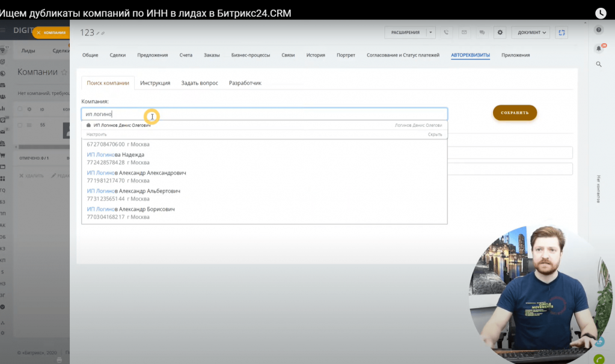
Task: Open the Бизнес-процессы tab
Action: click(251, 55)
